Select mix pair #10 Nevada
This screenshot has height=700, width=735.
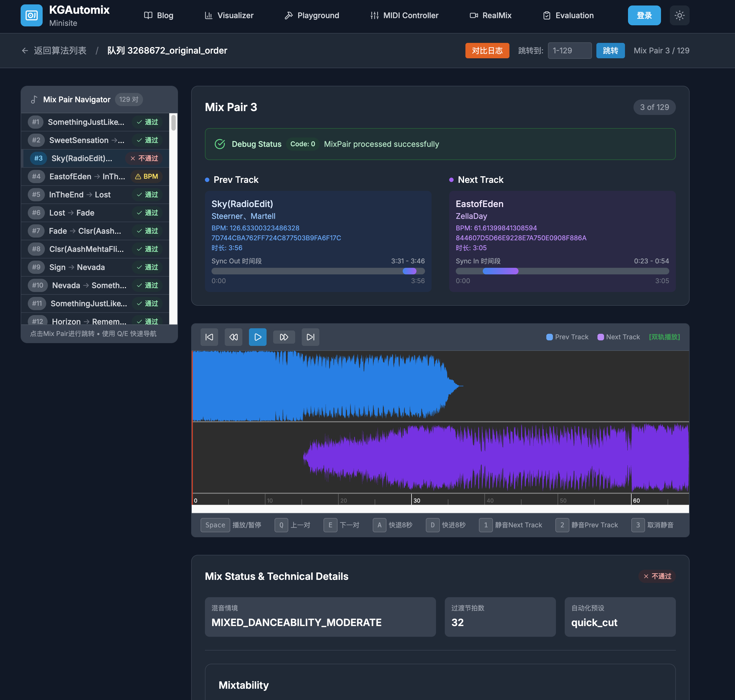pos(95,285)
